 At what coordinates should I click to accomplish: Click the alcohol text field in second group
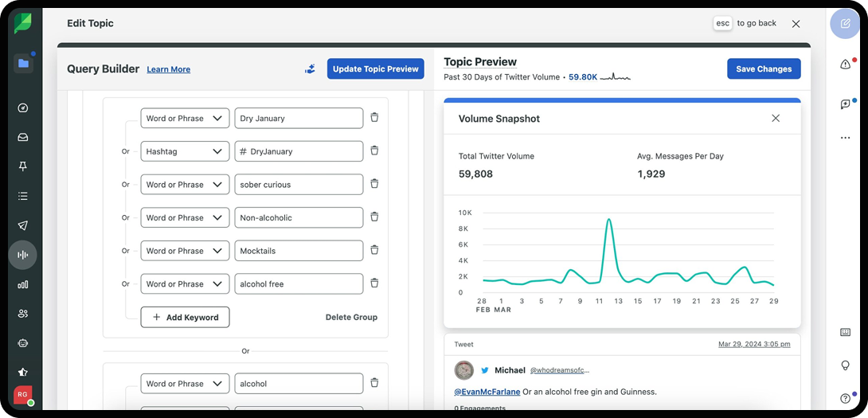pos(299,384)
